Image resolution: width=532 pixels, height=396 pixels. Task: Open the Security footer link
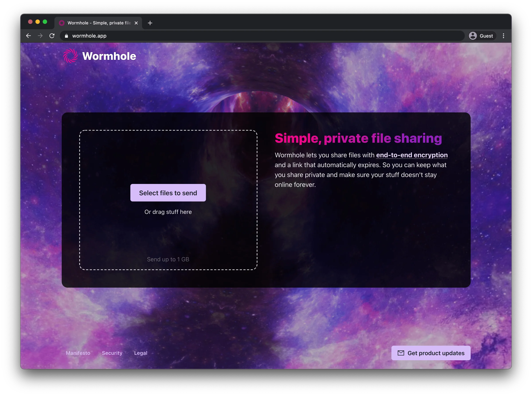click(x=112, y=353)
